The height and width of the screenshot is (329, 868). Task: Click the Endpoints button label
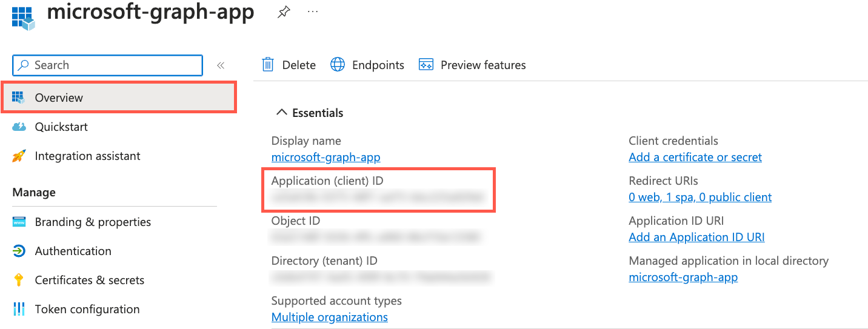point(378,65)
